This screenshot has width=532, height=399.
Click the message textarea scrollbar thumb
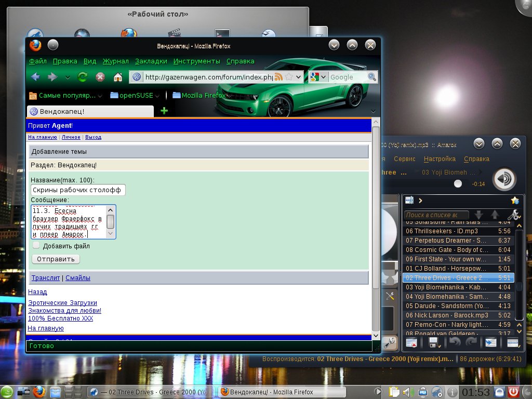tap(110, 222)
